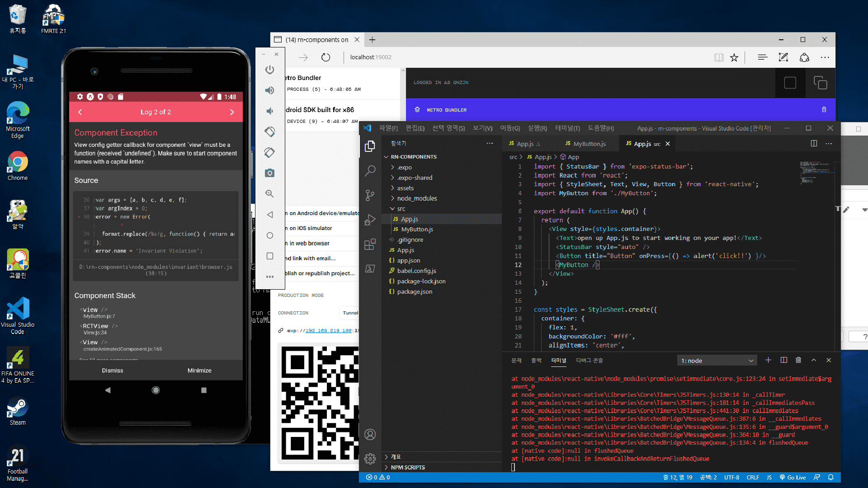The image size is (868, 488).
Task: Split the editor with the layout icon
Action: (814, 144)
